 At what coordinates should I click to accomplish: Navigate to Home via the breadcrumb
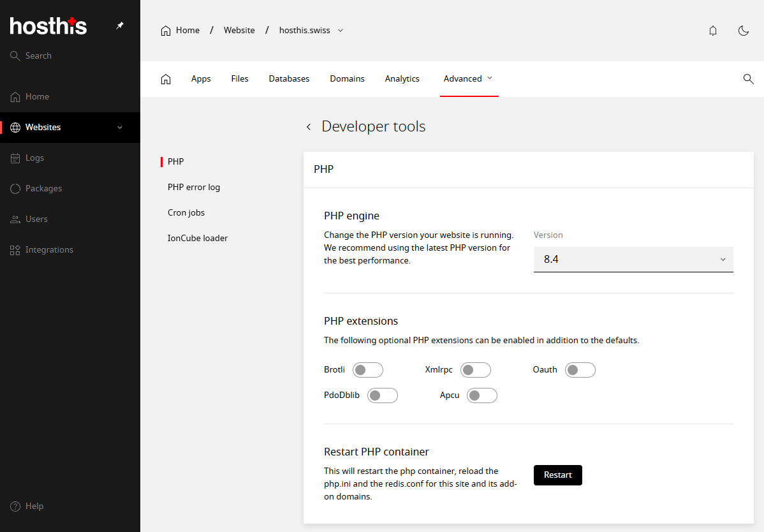[187, 30]
